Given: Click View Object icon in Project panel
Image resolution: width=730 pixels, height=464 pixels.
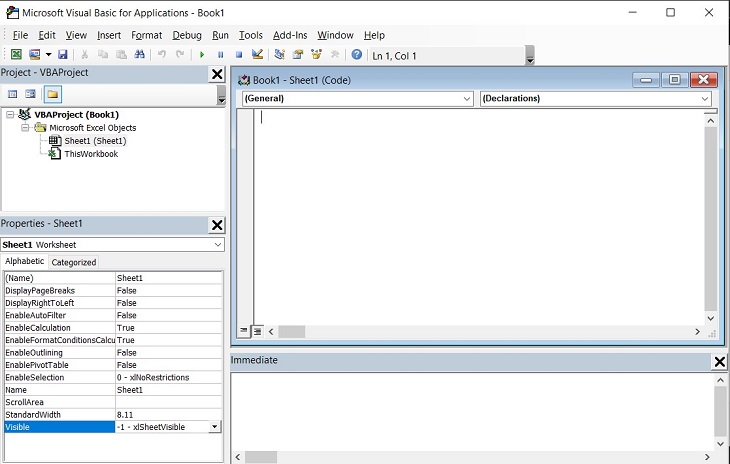Looking at the screenshot, I should tap(31, 94).
